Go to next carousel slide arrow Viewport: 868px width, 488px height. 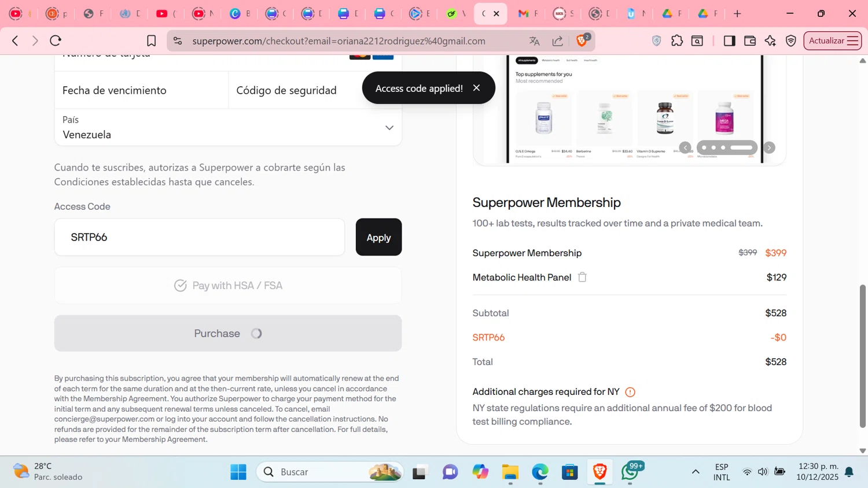coord(769,147)
